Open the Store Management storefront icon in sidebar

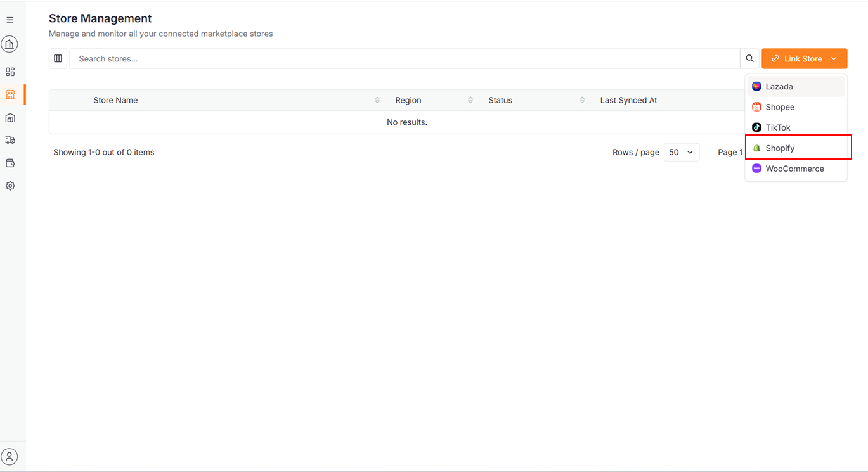pos(10,94)
